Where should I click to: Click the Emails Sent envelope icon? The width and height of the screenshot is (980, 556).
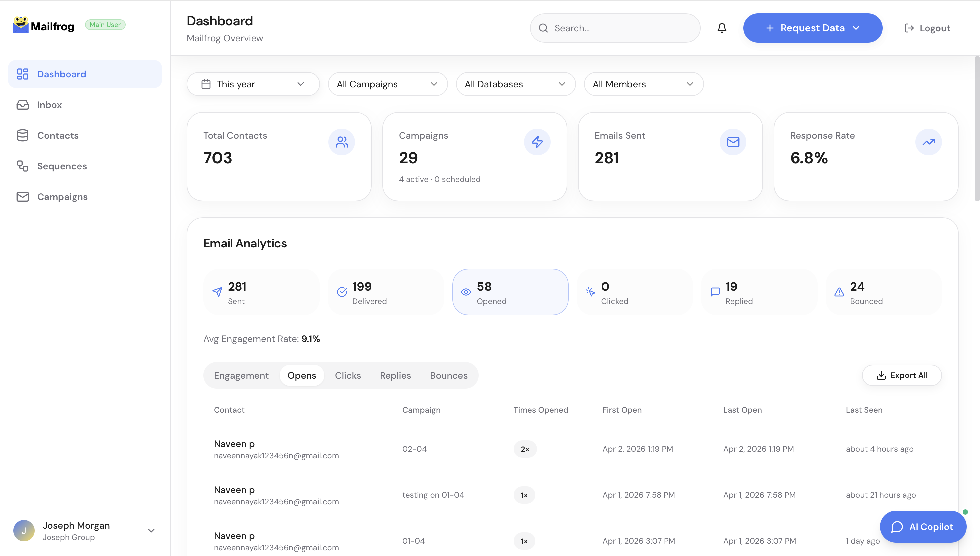pyautogui.click(x=733, y=142)
